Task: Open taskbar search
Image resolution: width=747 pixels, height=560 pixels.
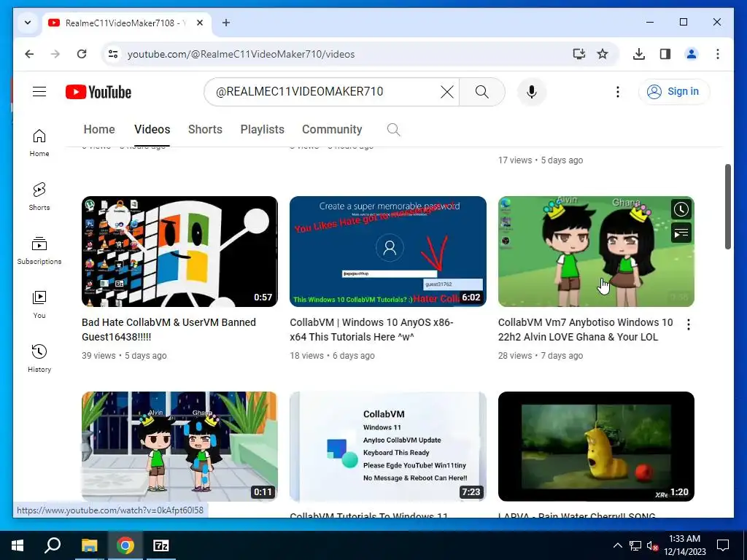Action: click(53, 545)
